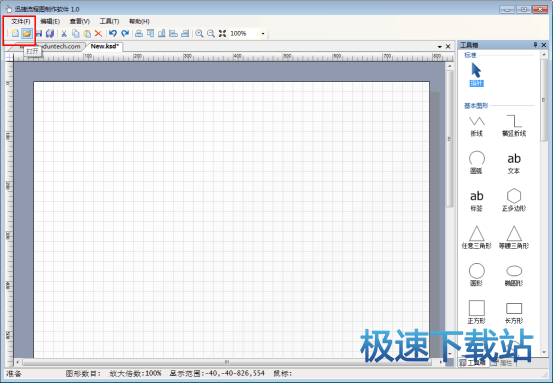Click the toolbox vertical scrollbar thumb
This screenshot has height=383, width=554.
tap(543, 100)
